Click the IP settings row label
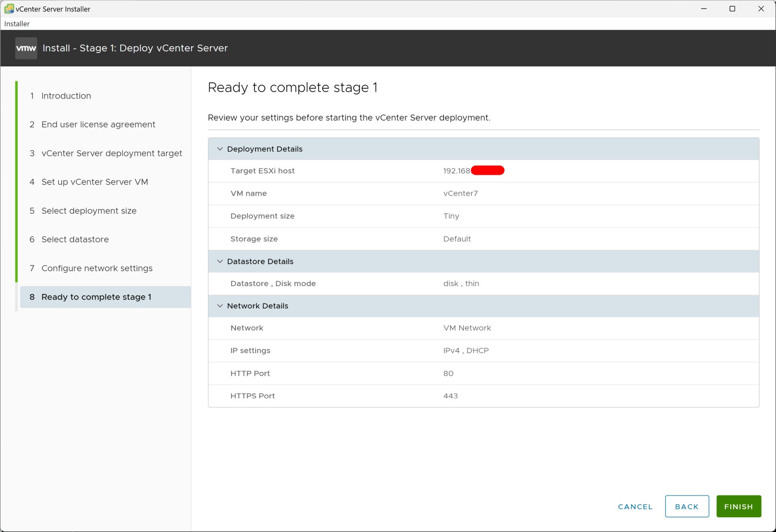The image size is (776, 532). coord(250,351)
